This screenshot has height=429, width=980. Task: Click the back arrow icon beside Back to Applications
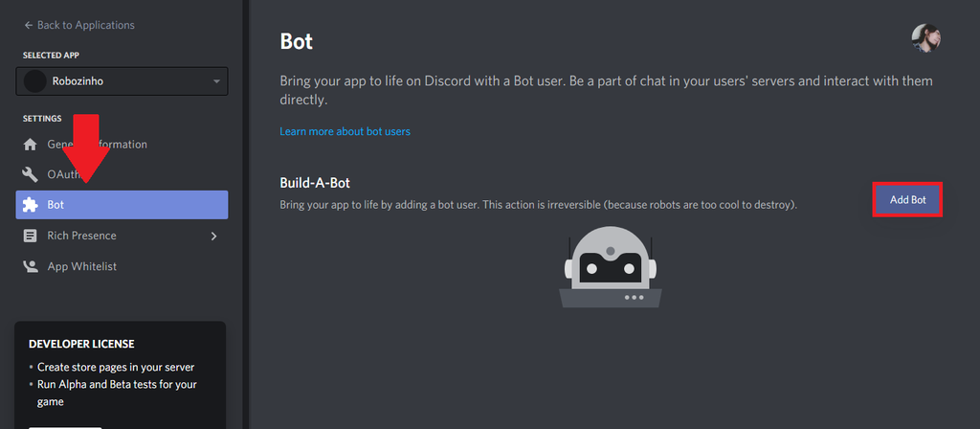point(28,25)
